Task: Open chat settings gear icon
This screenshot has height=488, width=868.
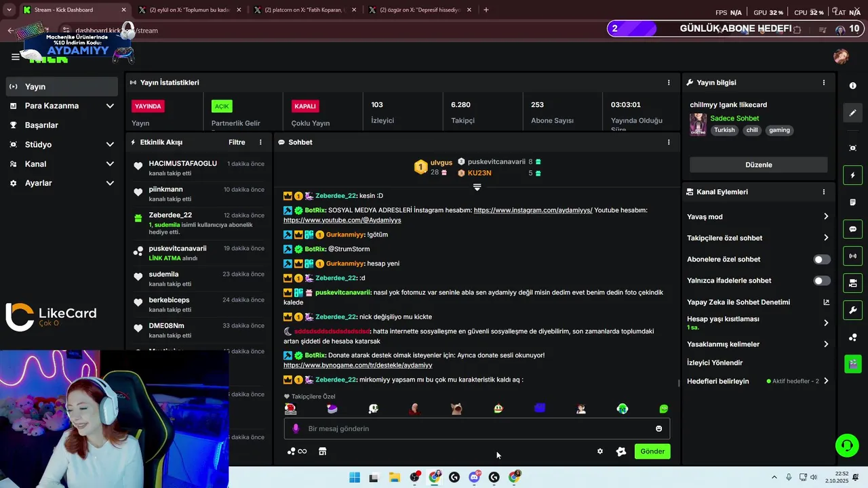Action: (x=600, y=451)
